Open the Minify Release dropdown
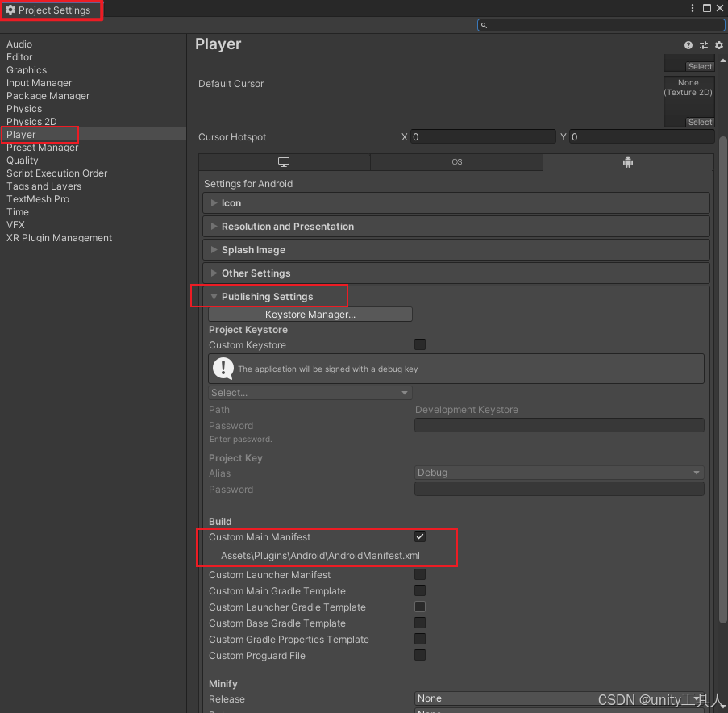This screenshot has height=713, width=728. (559, 698)
